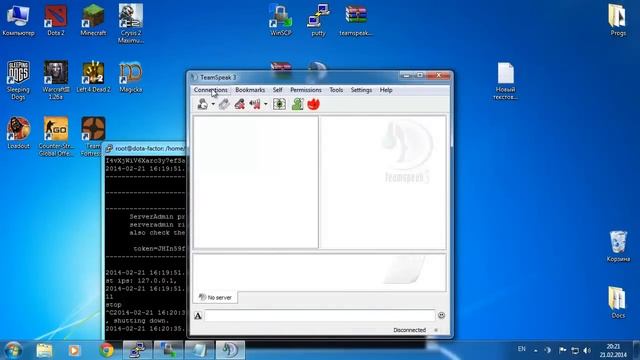Open the Counter-Strike Global Offensive shortcut
This screenshot has width=640, height=360.
pyautogui.click(x=56, y=136)
